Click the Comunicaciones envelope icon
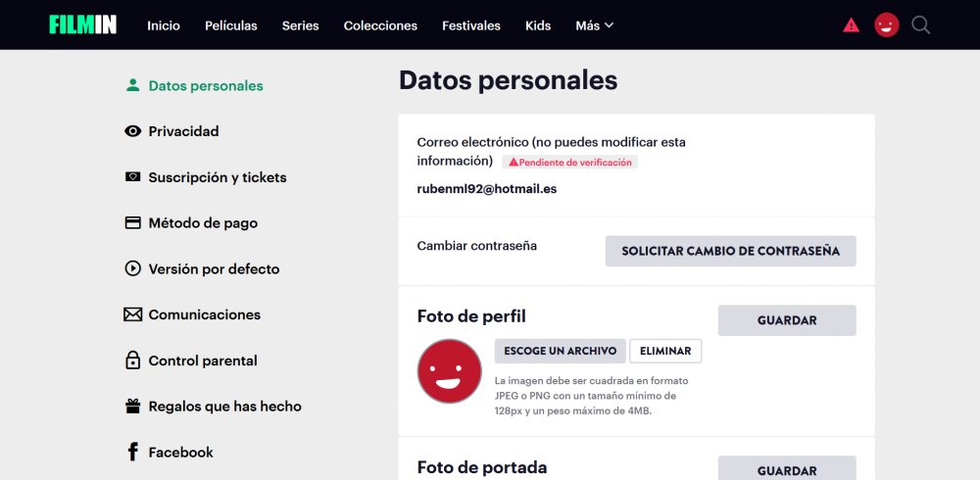The width and height of the screenshot is (980, 480). (133, 314)
